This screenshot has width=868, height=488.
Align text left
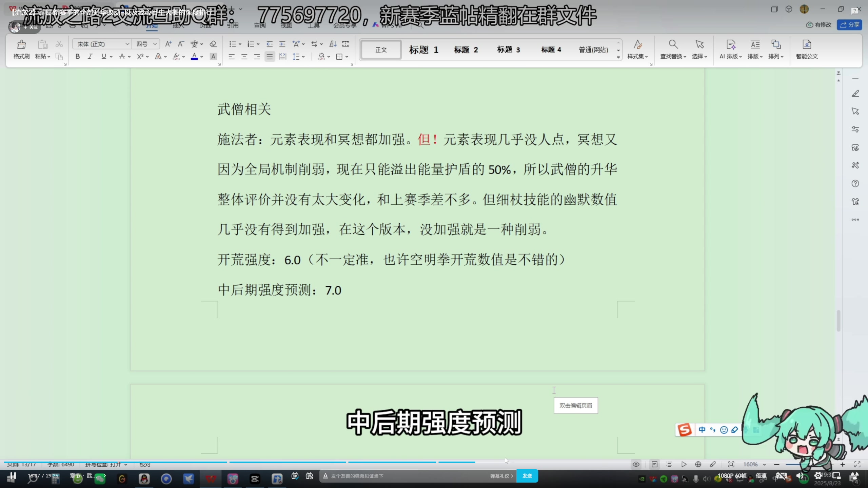tap(232, 57)
